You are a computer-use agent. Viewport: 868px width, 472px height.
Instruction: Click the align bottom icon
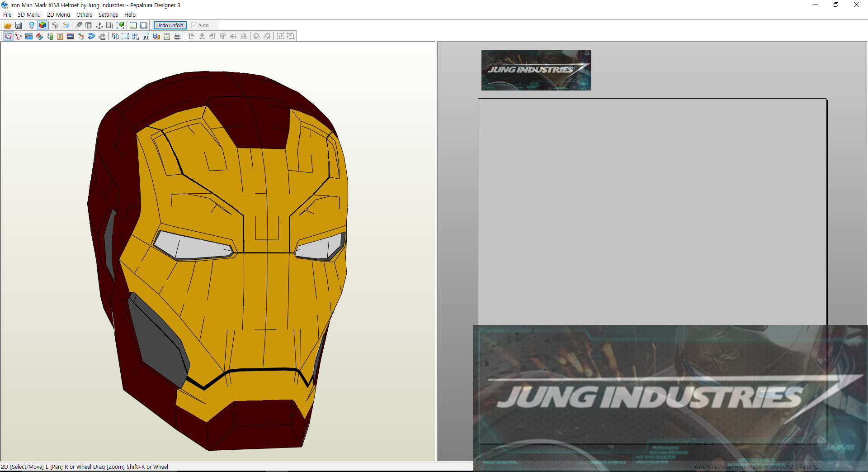click(x=244, y=36)
